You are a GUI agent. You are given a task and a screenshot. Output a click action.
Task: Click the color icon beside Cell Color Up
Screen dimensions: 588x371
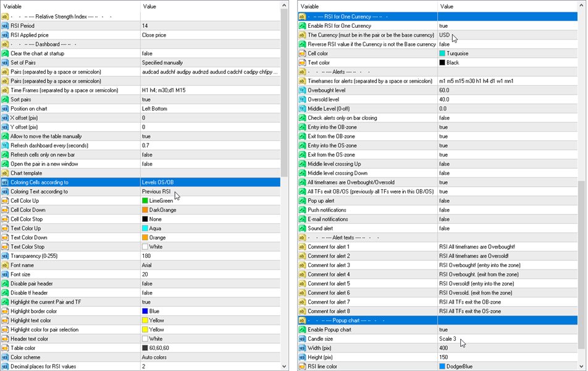tap(5, 200)
